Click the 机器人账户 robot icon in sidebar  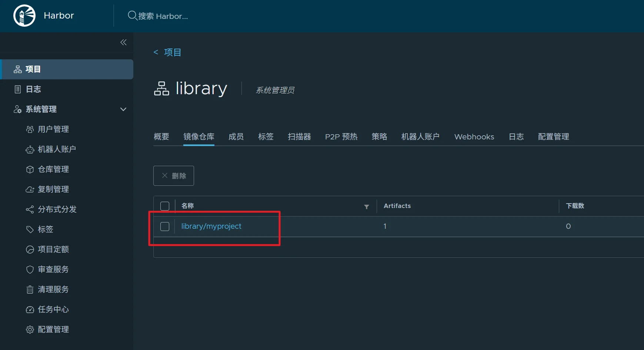click(x=30, y=149)
